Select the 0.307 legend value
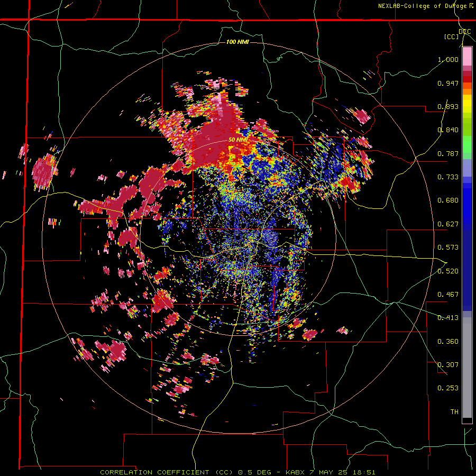 tap(448, 365)
